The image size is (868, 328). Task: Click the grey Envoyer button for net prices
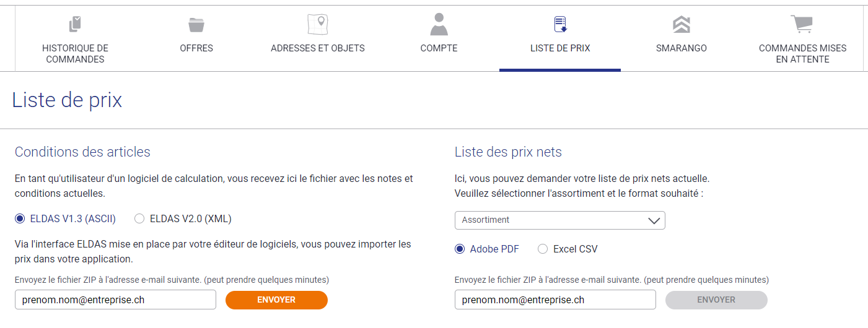click(x=716, y=300)
